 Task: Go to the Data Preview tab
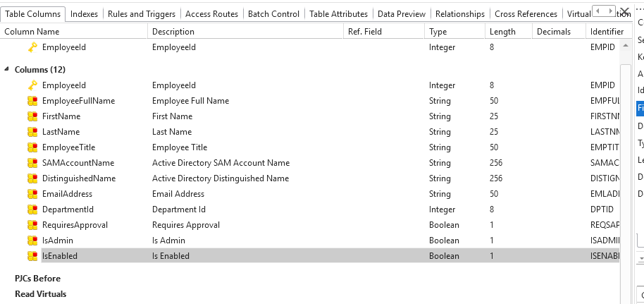tap(402, 14)
